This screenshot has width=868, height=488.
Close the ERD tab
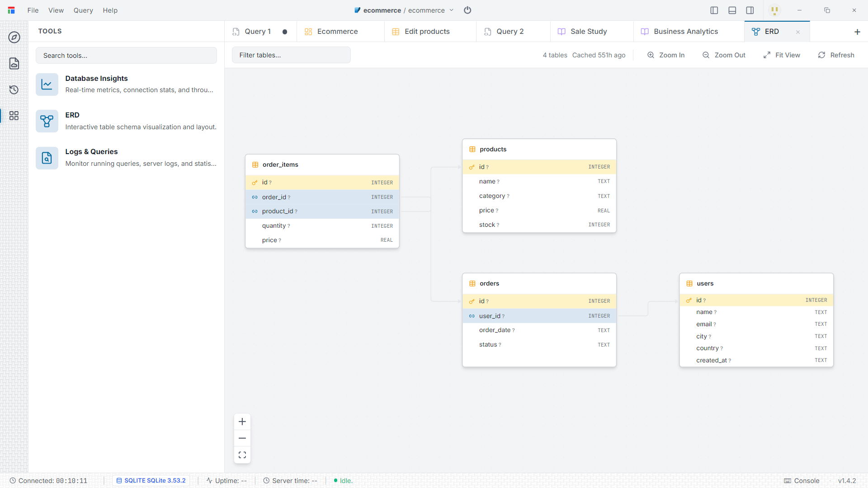[798, 32]
